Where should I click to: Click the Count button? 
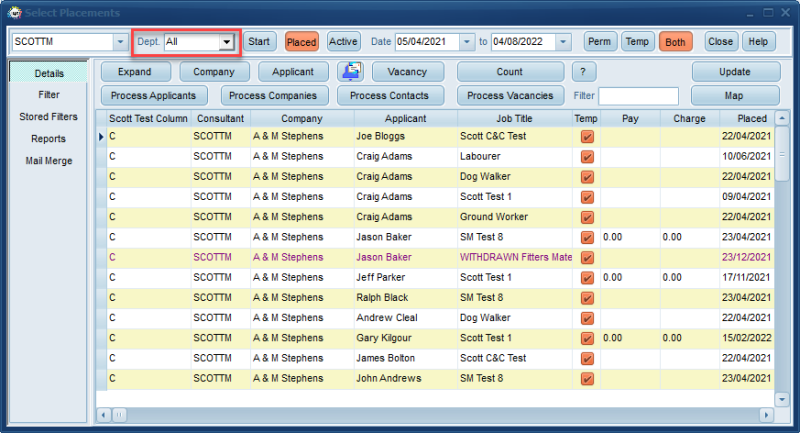tap(510, 72)
